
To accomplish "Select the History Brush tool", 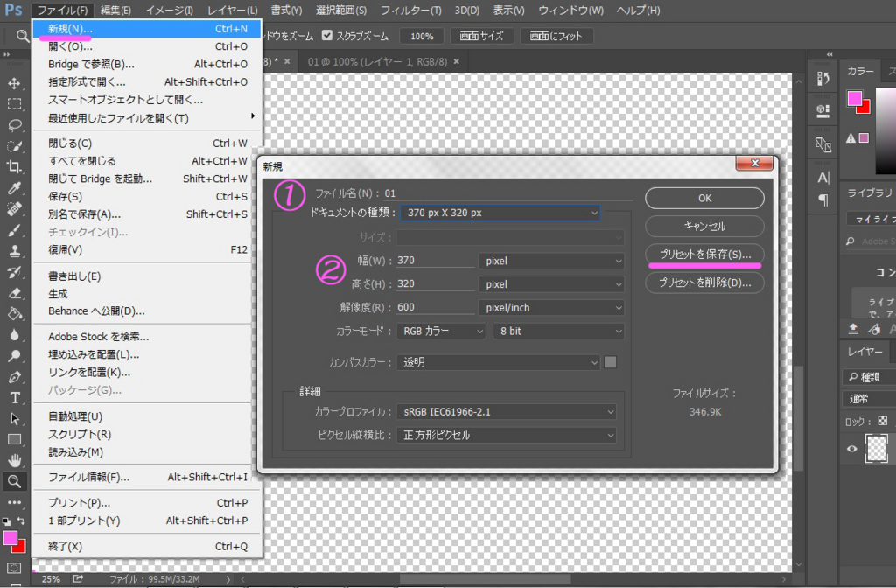I will coord(14,272).
